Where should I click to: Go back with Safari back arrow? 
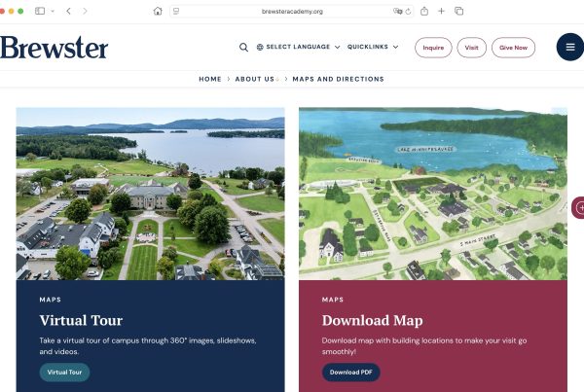pyautogui.click(x=68, y=11)
